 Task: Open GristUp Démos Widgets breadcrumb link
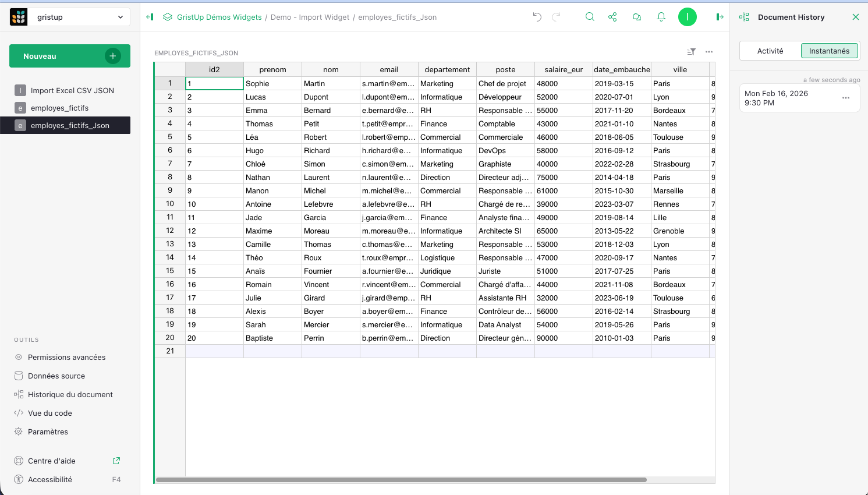click(219, 17)
